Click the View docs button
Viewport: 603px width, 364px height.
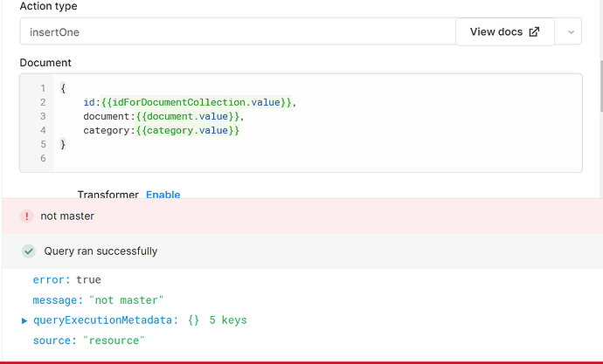coord(505,32)
